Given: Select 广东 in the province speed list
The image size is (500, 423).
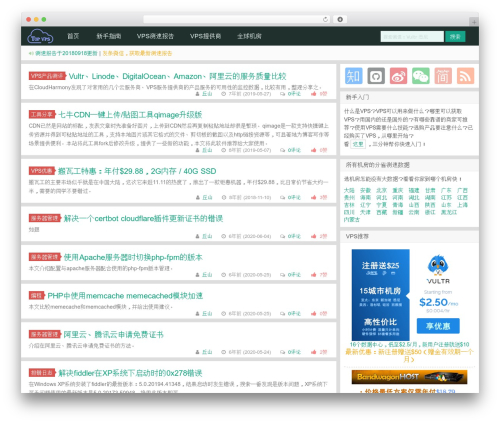Looking at the screenshot, I should 446,190.
